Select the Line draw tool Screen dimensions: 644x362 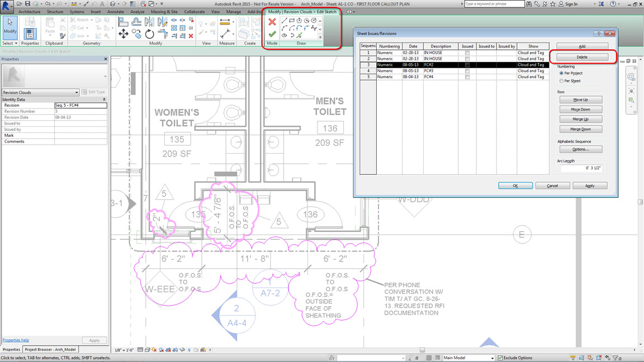point(284,20)
